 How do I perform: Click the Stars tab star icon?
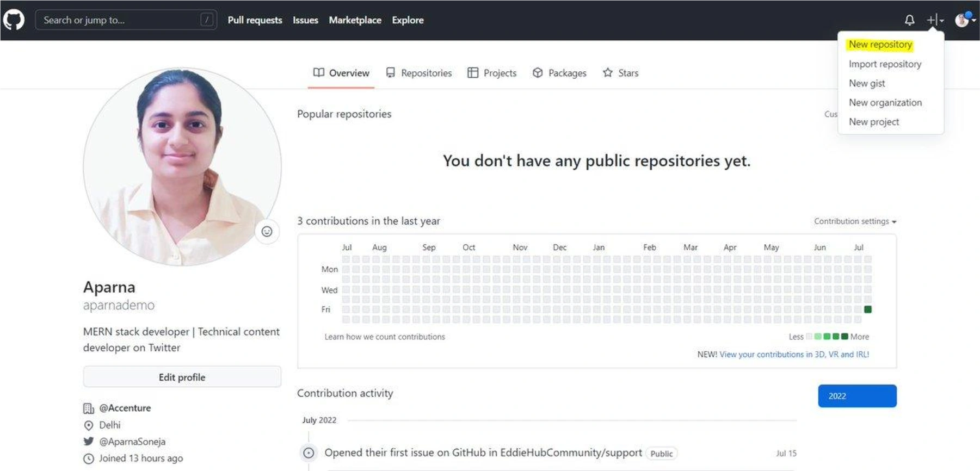pos(608,73)
